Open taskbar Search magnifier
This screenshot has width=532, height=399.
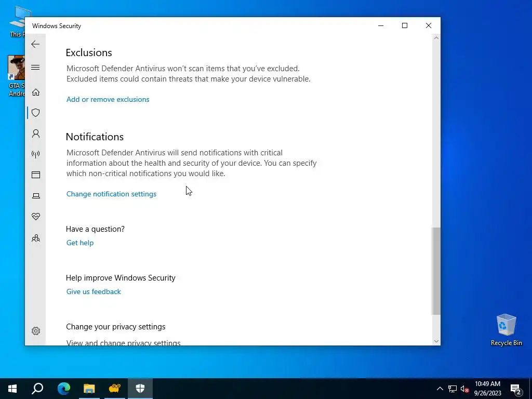[37, 389]
